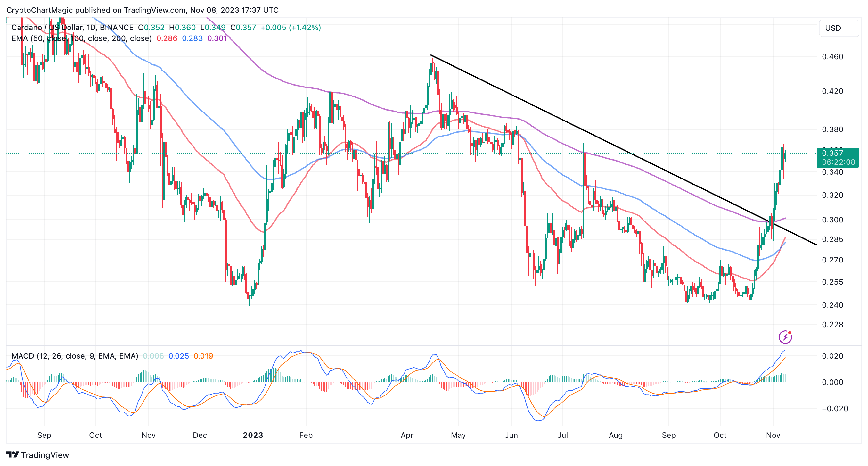Screen dimensions: 868x466
Task: Click the Apr label on time axis
Action: click(x=407, y=435)
